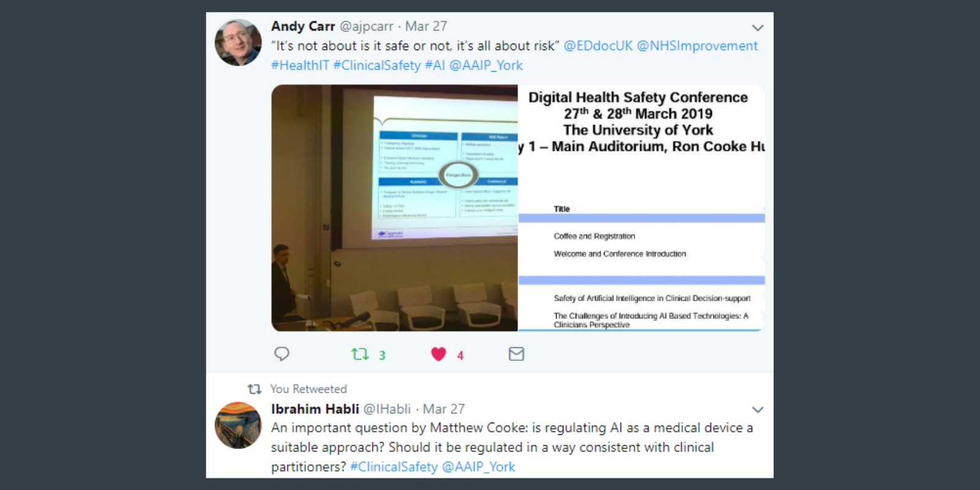Click the direct message envelope icon
Image resolution: width=980 pixels, height=490 pixels.
point(516,354)
